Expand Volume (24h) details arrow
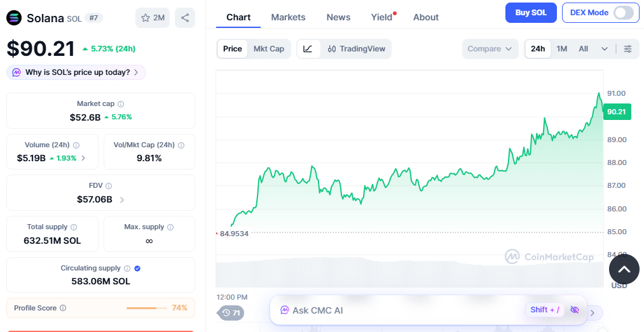644x332 pixels. coord(83,158)
